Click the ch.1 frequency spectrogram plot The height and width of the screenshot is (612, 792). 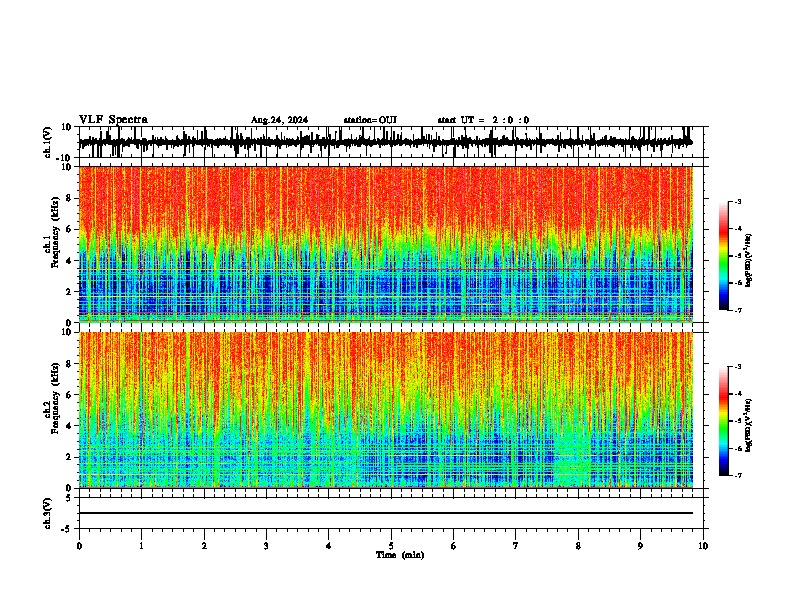click(386, 244)
